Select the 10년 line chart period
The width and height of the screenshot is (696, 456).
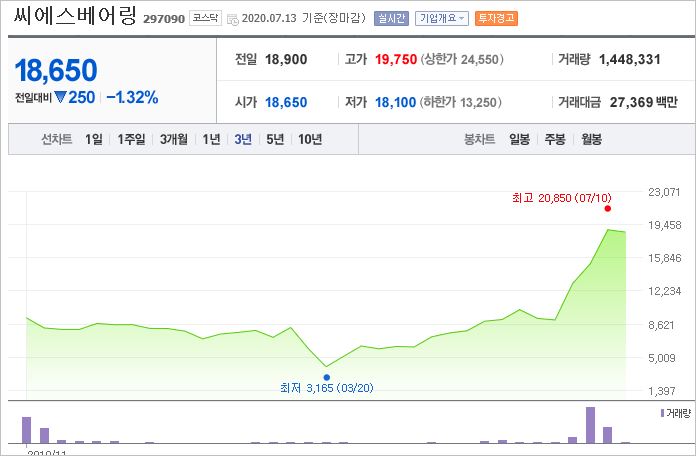[x=310, y=139]
